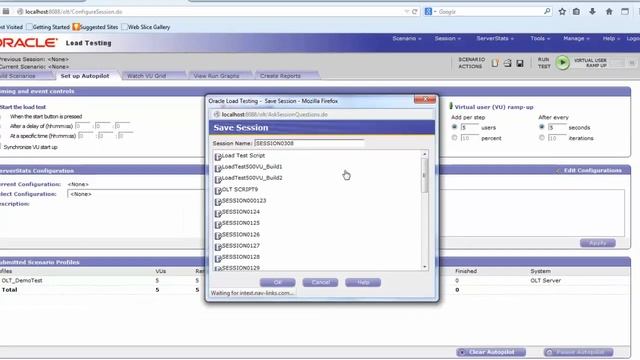Select LoadTest500VU_Build2 in session list
Viewport: 640px width, 360px height.
(x=252, y=178)
